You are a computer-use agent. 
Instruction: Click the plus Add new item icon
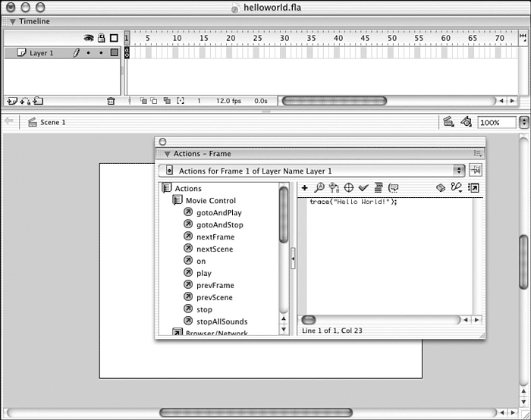pyautogui.click(x=304, y=187)
